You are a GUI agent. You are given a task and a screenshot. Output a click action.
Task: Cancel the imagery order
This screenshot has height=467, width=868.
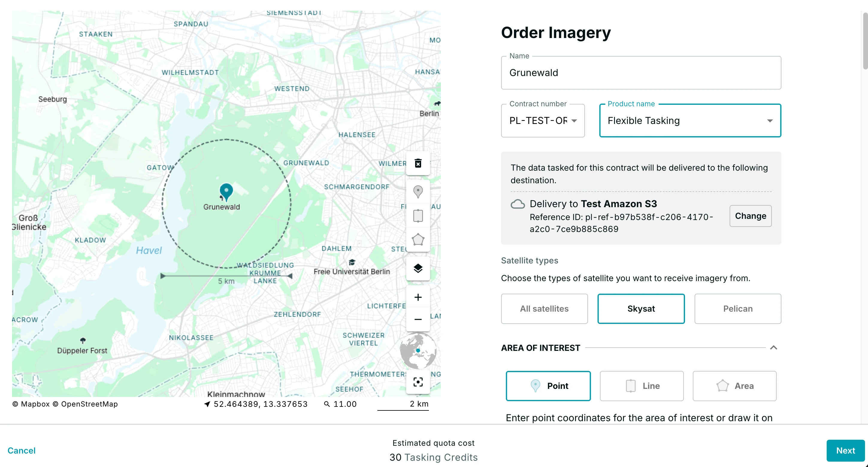tap(21, 450)
